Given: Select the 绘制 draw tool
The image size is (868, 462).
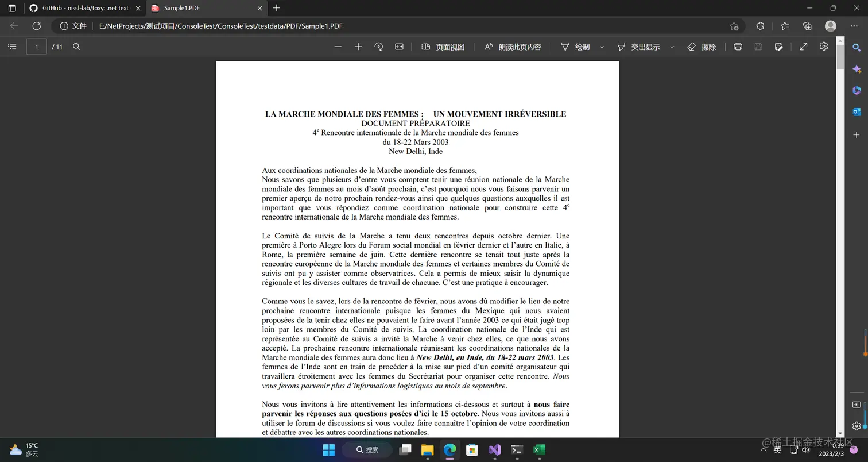Looking at the screenshot, I should (575, 47).
